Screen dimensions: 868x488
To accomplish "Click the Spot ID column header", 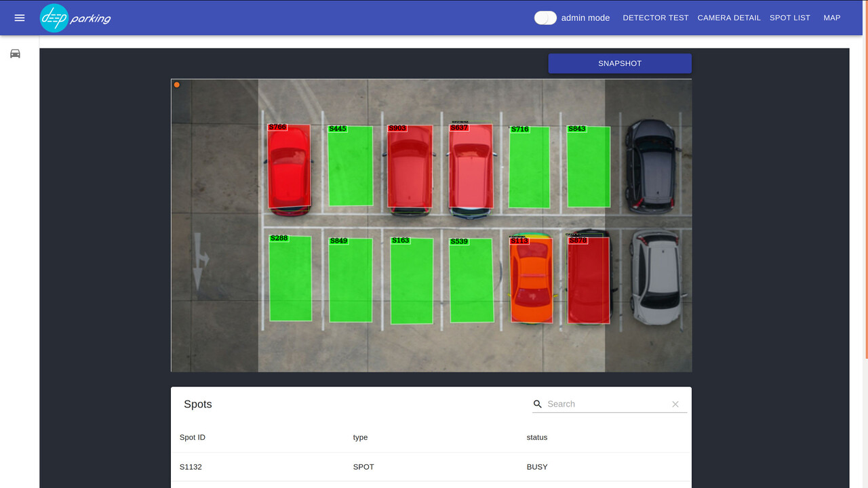I will (193, 437).
